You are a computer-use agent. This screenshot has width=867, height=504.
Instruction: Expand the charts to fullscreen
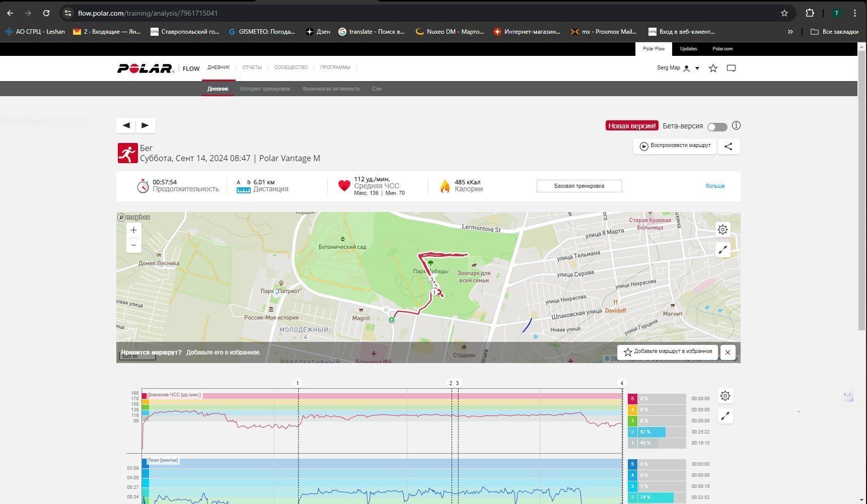pyautogui.click(x=725, y=416)
